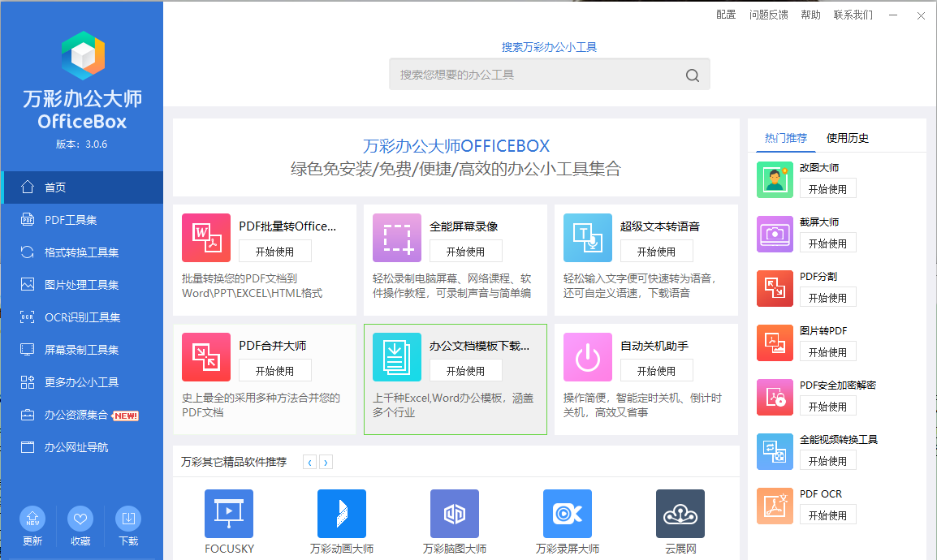This screenshot has width=937, height=560.
Task: Click the 下载 download icon
Action: coord(127,519)
